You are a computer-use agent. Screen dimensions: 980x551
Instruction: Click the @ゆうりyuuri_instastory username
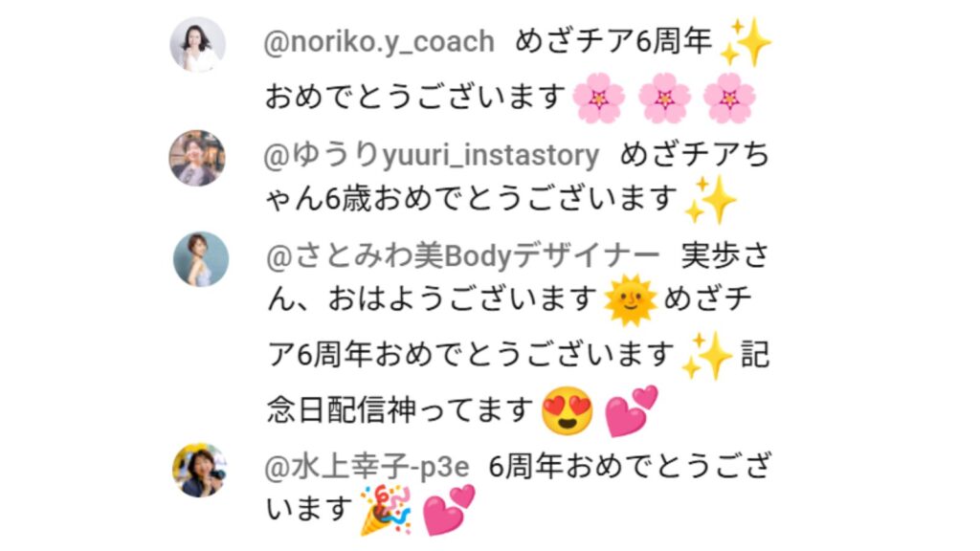[x=432, y=155]
